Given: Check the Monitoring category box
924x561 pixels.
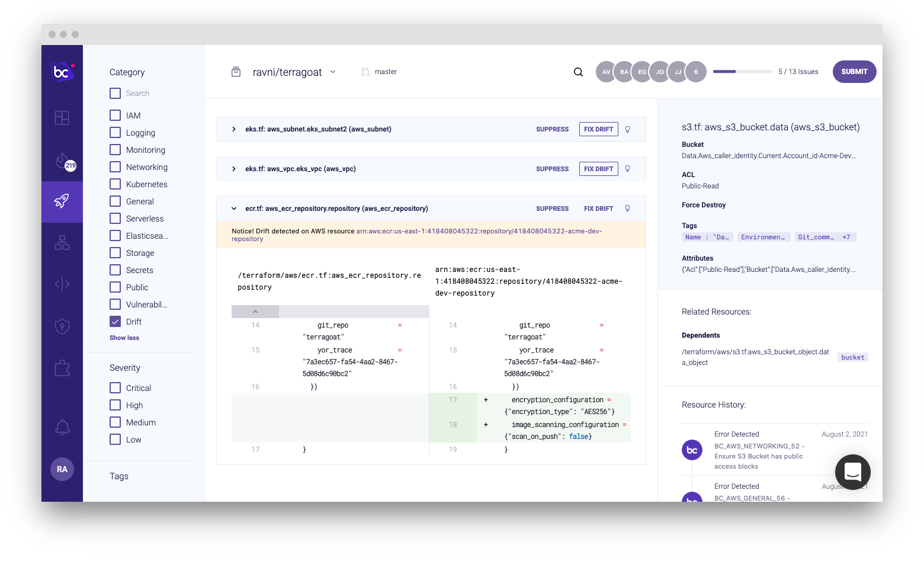Looking at the screenshot, I should coord(115,150).
